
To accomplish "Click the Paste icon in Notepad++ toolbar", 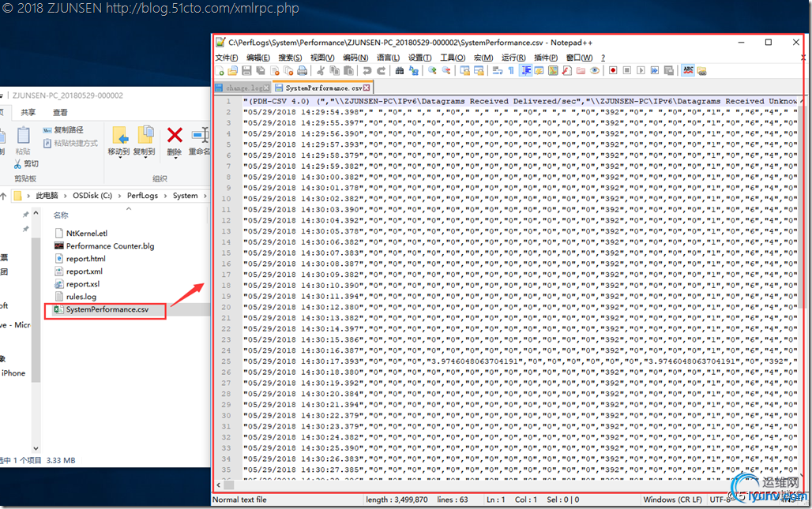I will (348, 71).
